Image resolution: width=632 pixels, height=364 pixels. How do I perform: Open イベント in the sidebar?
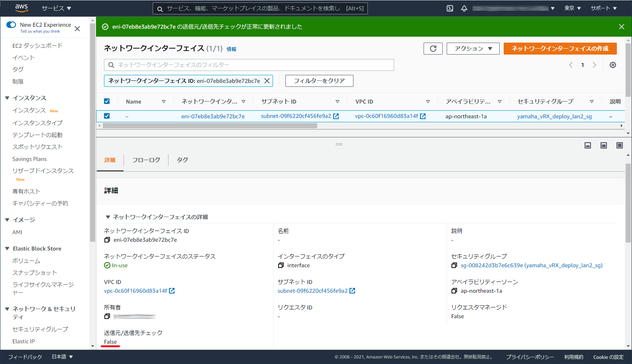24,58
